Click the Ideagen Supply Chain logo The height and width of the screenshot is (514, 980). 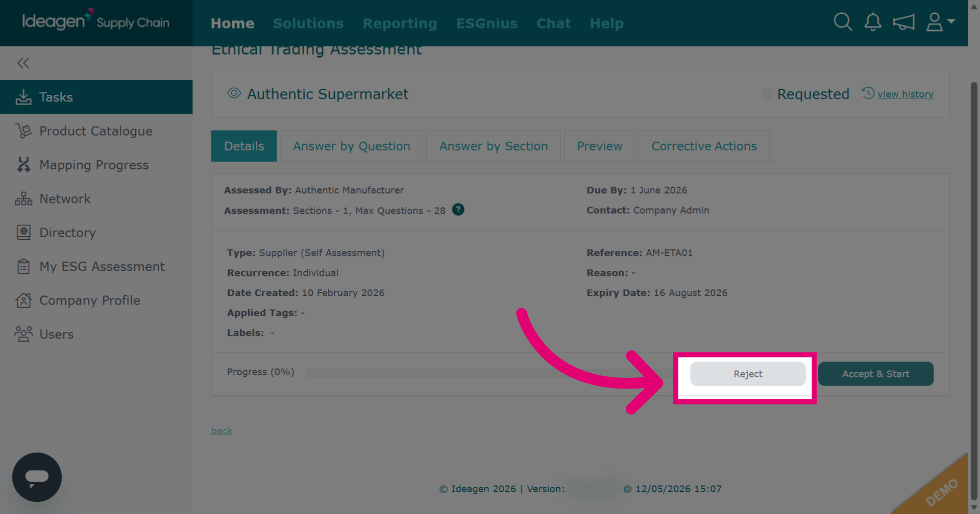pyautogui.click(x=96, y=20)
